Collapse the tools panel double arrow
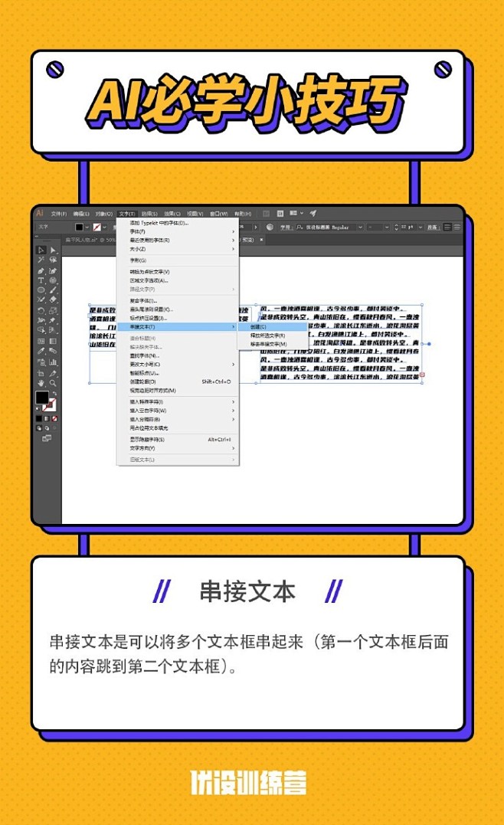The width and height of the screenshot is (504, 825). coord(36,236)
